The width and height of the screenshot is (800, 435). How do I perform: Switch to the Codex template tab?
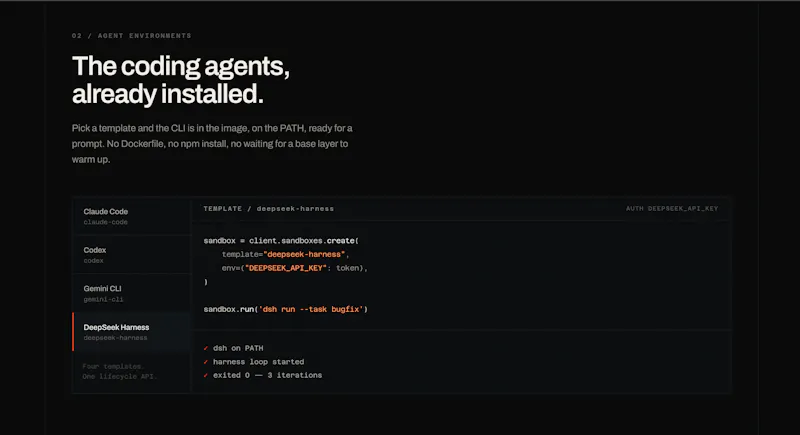tap(132, 254)
